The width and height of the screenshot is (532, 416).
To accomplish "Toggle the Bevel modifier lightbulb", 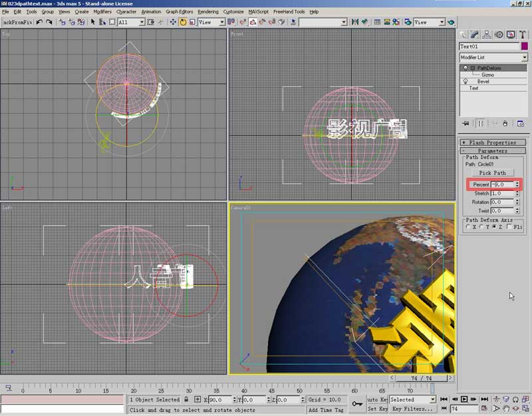I will click(x=465, y=82).
